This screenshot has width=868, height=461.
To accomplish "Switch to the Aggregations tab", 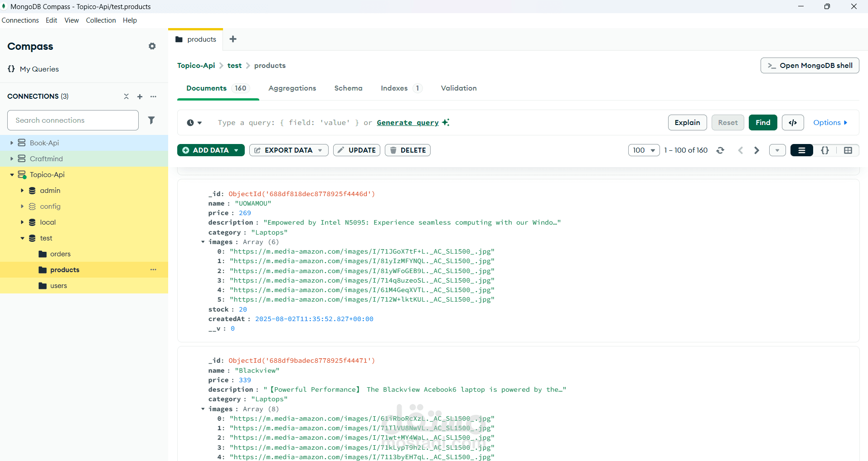I will pyautogui.click(x=292, y=88).
